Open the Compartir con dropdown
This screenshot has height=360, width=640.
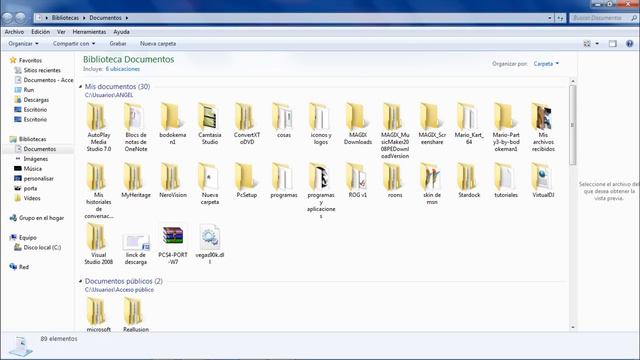click(x=74, y=43)
